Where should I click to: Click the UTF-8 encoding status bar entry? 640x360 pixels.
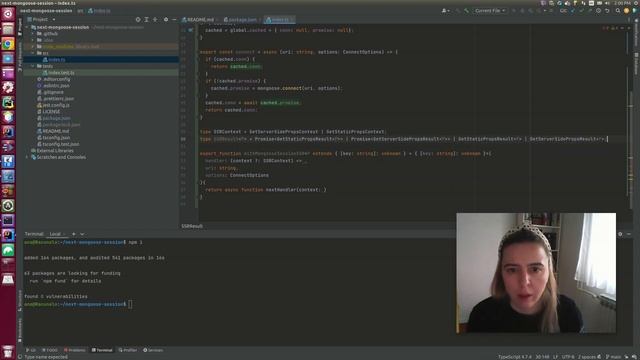coord(568,357)
